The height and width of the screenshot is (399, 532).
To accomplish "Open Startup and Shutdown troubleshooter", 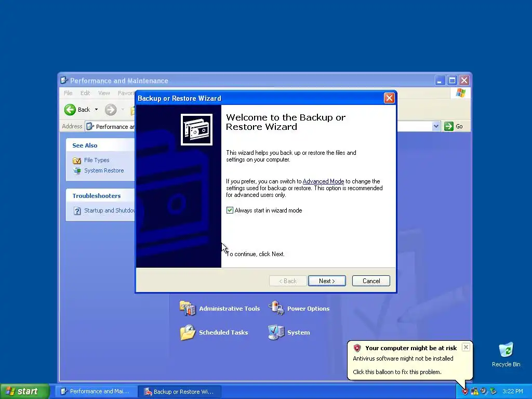I will [109, 210].
